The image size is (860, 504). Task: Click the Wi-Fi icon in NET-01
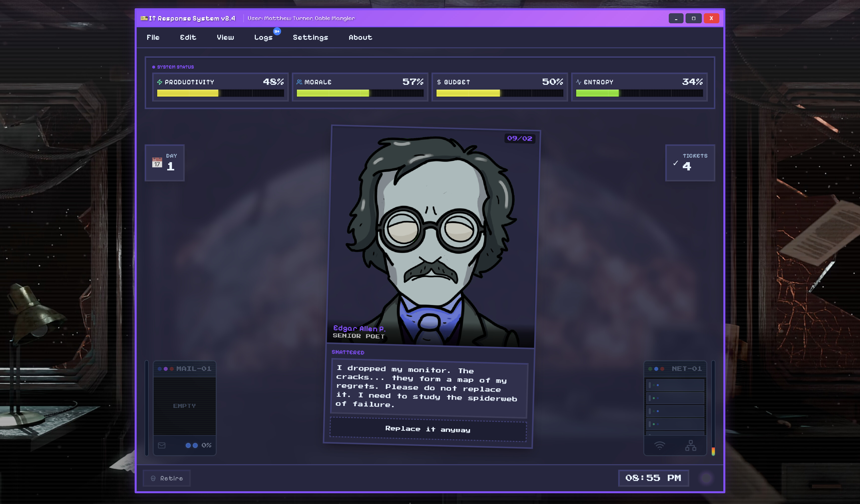[660, 445]
